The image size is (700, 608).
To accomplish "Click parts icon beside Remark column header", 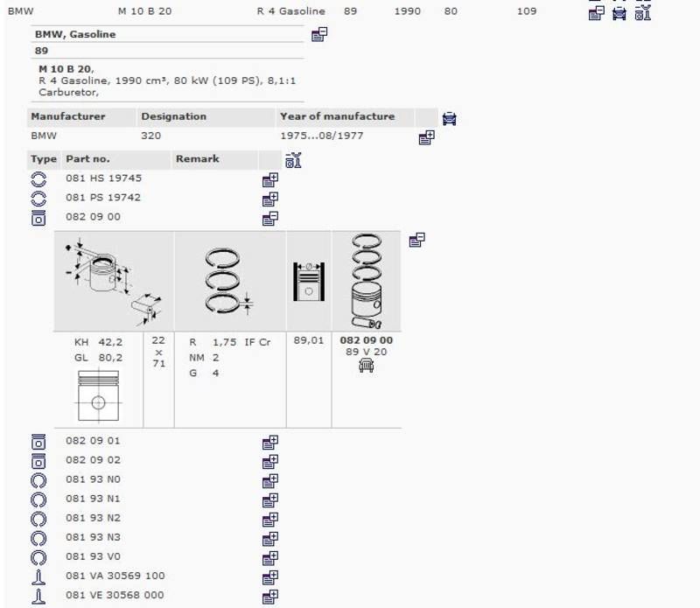I will pos(293,160).
